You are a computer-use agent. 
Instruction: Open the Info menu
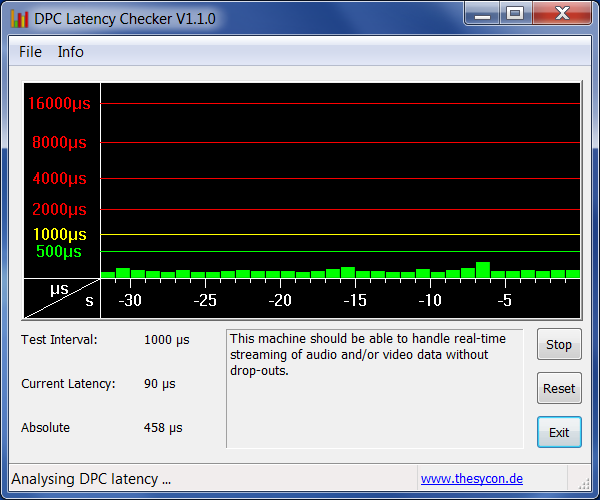coord(70,52)
